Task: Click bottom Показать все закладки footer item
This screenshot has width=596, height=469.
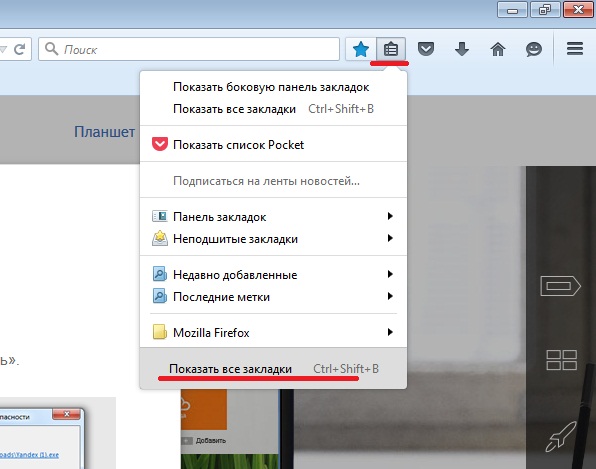Action: tap(273, 368)
